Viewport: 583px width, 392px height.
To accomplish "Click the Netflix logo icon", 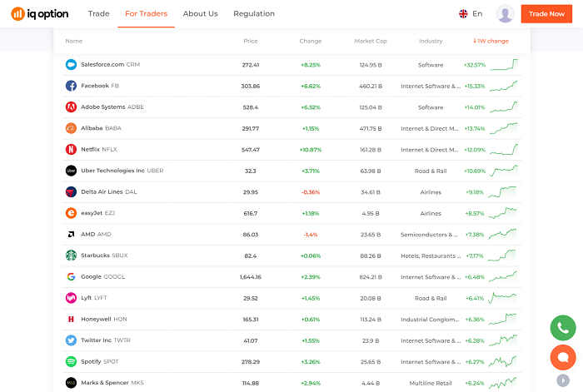I will [x=71, y=149].
